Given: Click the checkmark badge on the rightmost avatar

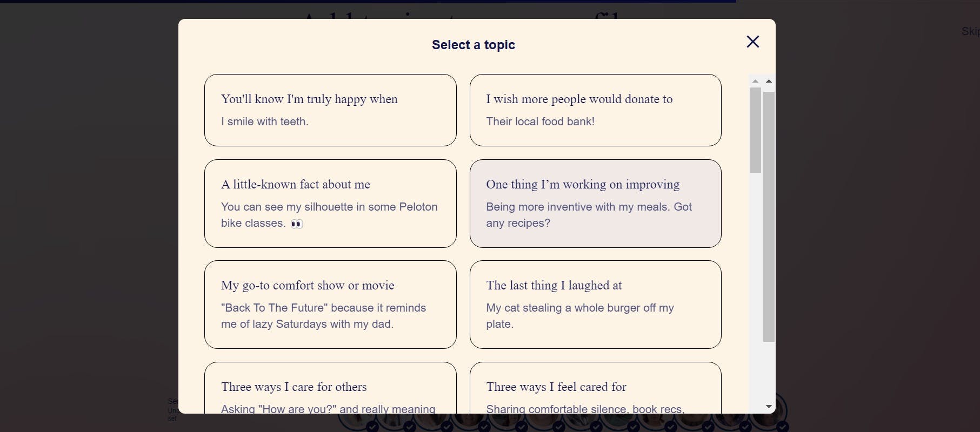Looking at the screenshot, I should [x=782, y=427].
